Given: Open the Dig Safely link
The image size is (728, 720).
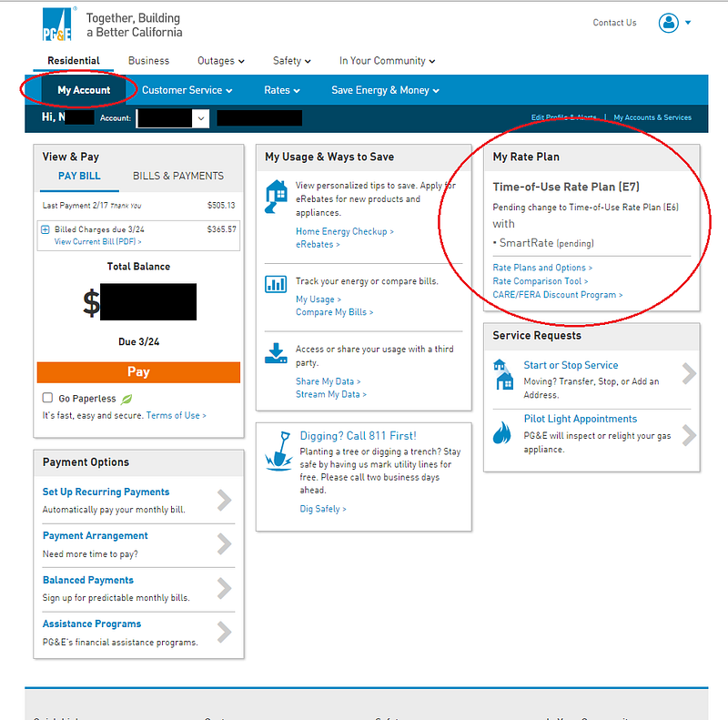Looking at the screenshot, I should tap(323, 509).
